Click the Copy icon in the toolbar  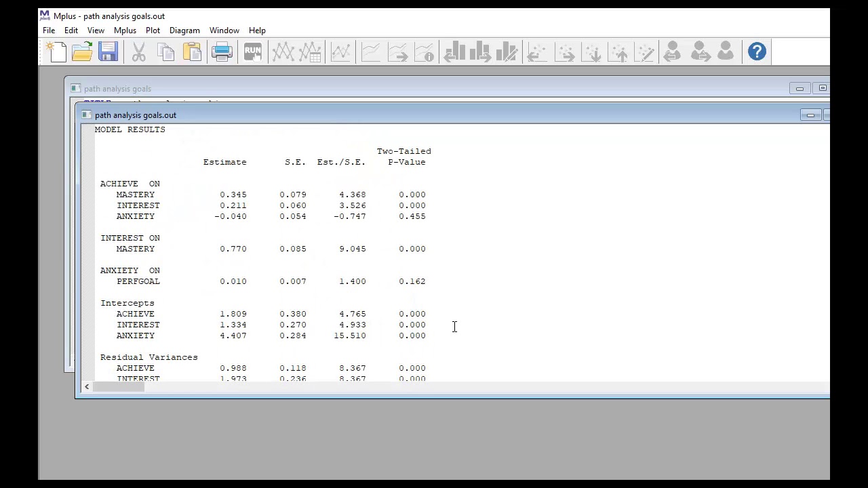165,52
